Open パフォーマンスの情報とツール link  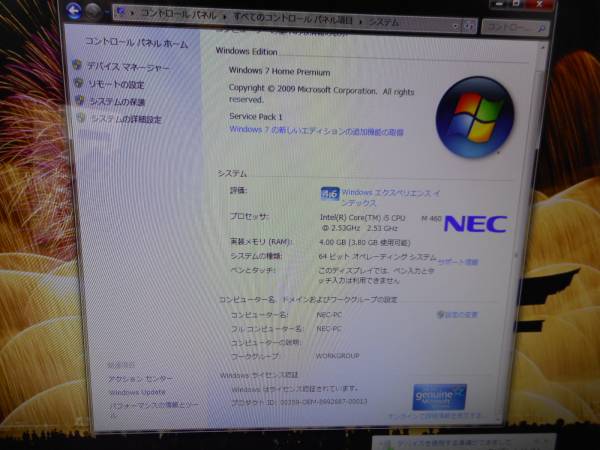(x=154, y=409)
